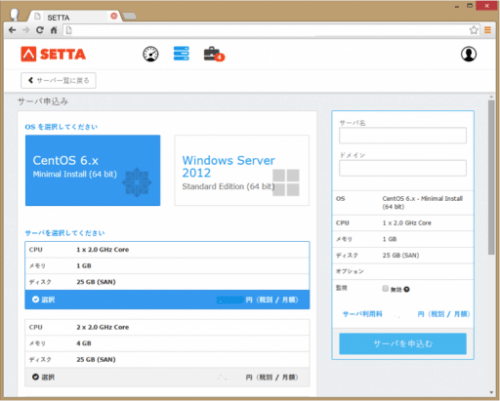The height and width of the screenshot is (401, 500).
Task: Click the scrollbar down arrow
Action: click(x=491, y=392)
